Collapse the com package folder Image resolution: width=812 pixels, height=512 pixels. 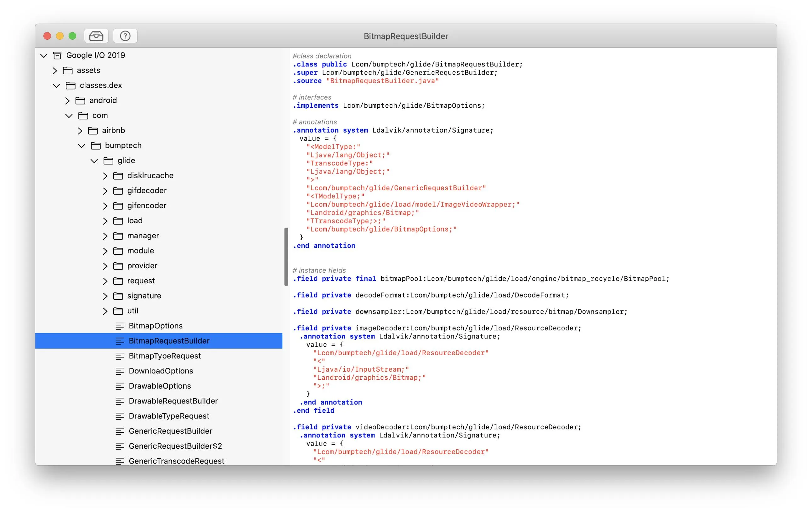(69, 116)
